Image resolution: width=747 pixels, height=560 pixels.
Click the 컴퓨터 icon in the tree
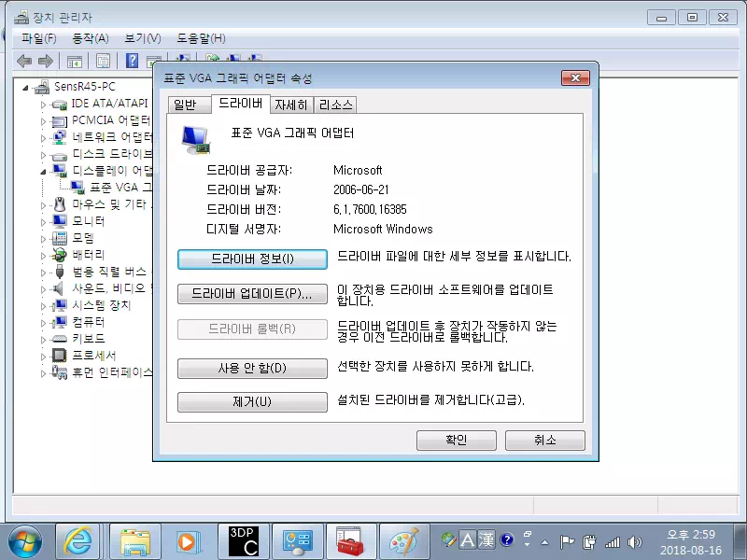(x=60, y=322)
